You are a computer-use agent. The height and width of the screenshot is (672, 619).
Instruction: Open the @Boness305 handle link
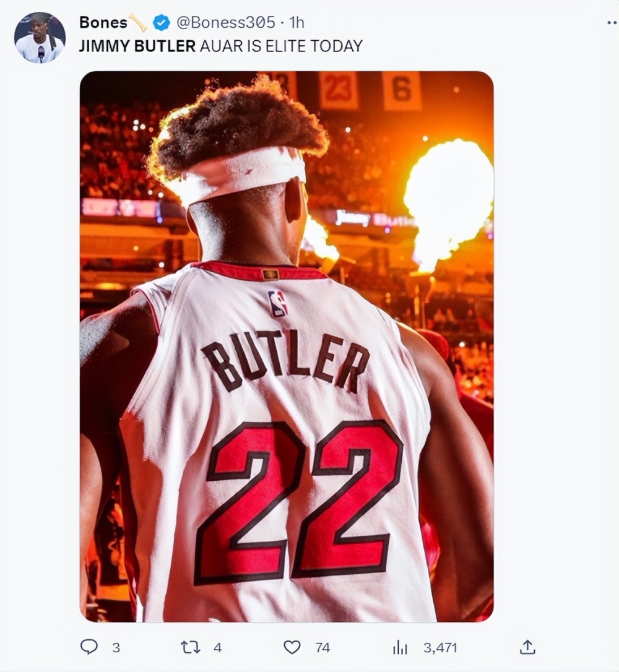point(226,22)
